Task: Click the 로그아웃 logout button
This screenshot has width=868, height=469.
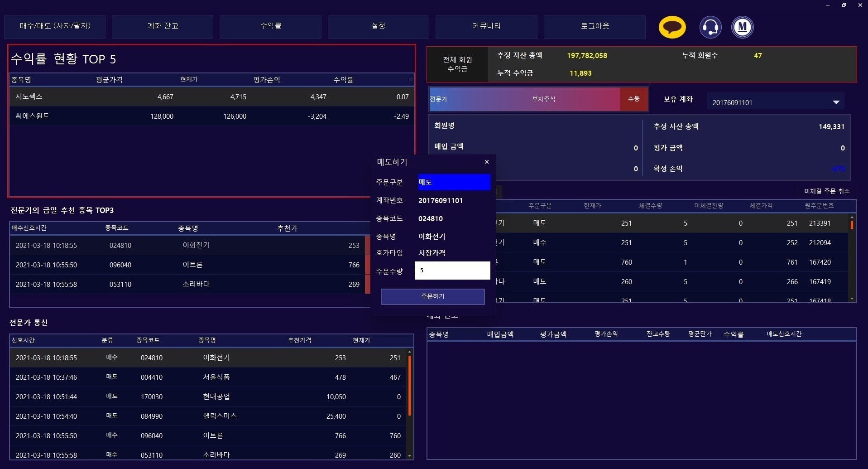Action: [x=595, y=26]
